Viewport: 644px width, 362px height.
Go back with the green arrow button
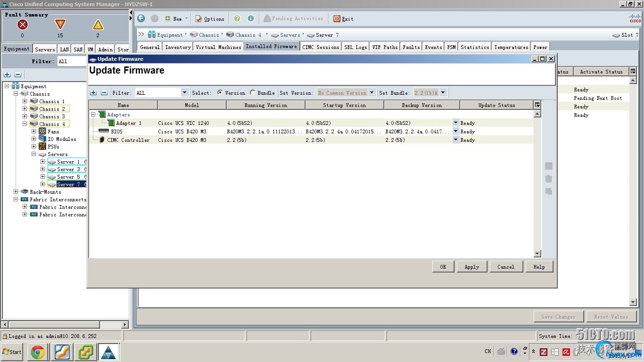(x=141, y=18)
